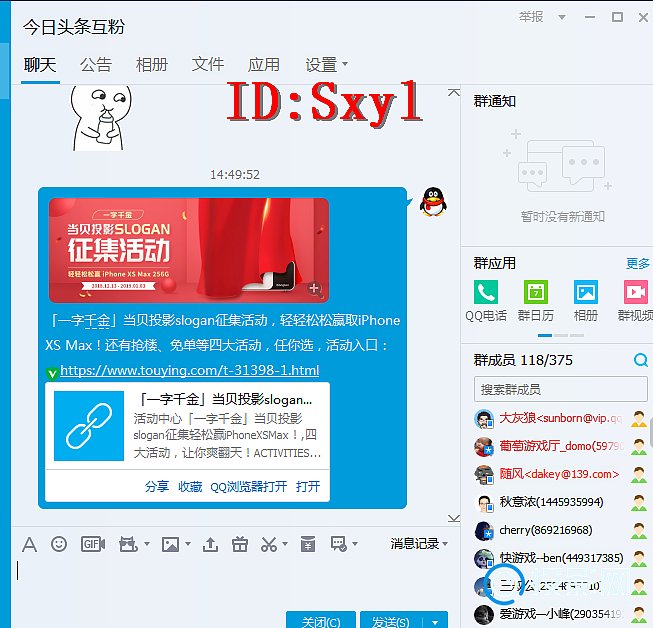Click role icon beside 葡萄游戏厅_domo
Screen dimensions: 653x628
click(x=638, y=446)
